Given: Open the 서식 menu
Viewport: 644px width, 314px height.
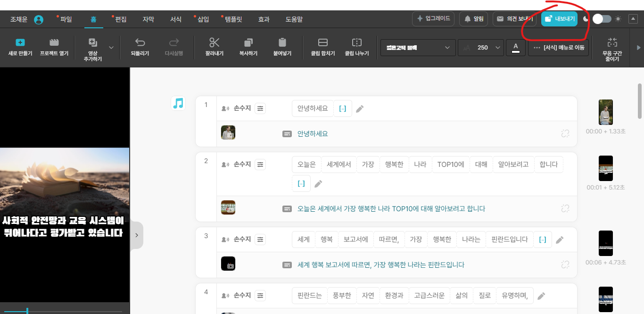Looking at the screenshot, I should point(176,19).
